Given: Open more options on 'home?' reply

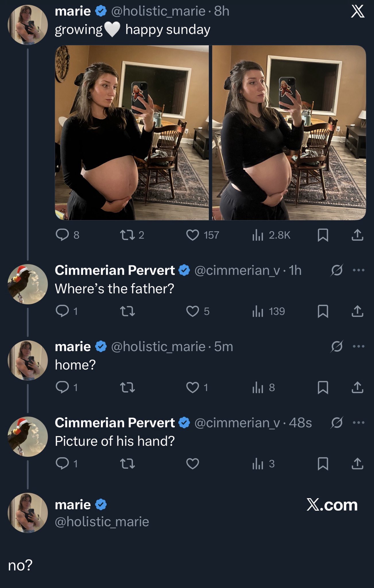Looking at the screenshot, I should (359, 346).
